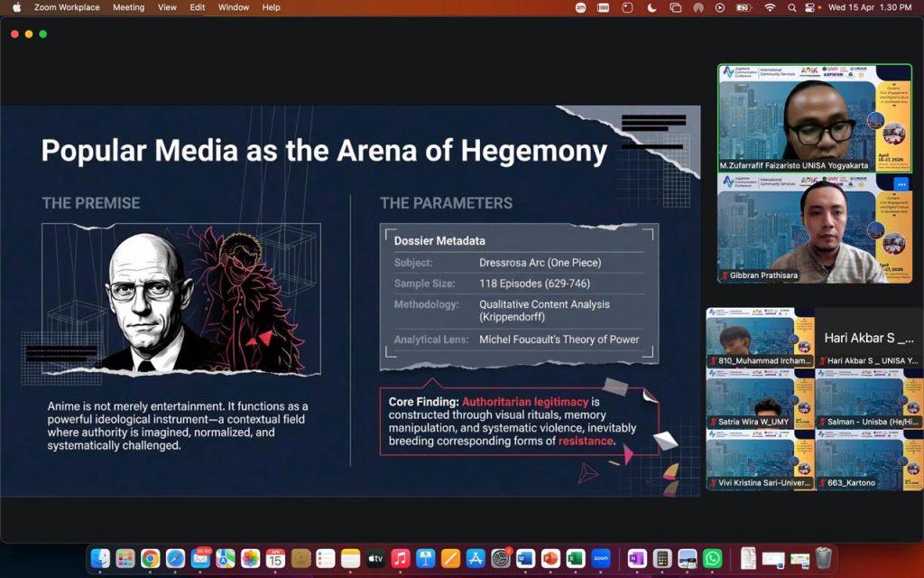Screen dimensions: 924x578
Task: Open the Help menu
Action: (x=271, y=7)
